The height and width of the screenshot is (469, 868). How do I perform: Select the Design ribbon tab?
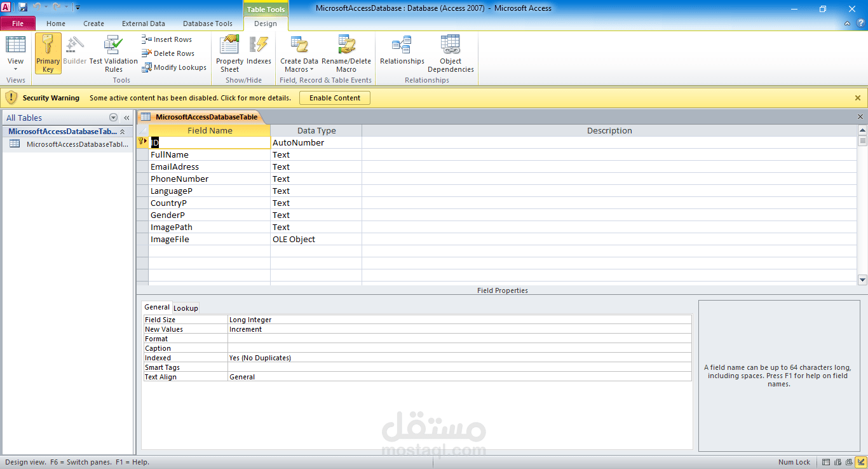266,24
